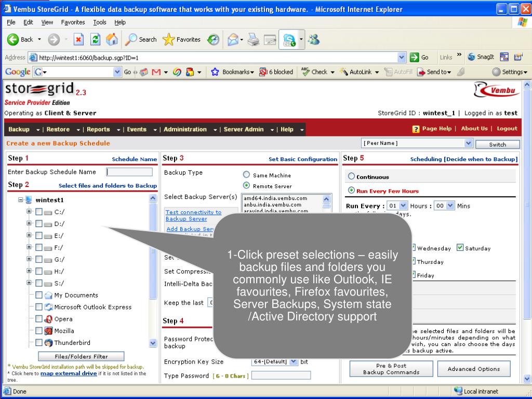Screen dimensions: 532x399
Task: Click the Google toolbar Settings icon
Action: pyautogui.click(x=496, y=72)
